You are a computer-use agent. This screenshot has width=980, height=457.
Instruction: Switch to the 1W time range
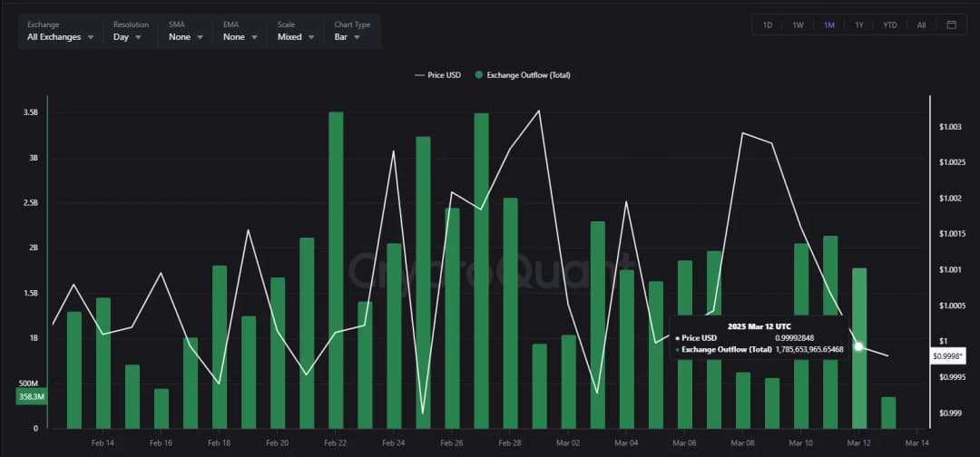coord(798,24)
